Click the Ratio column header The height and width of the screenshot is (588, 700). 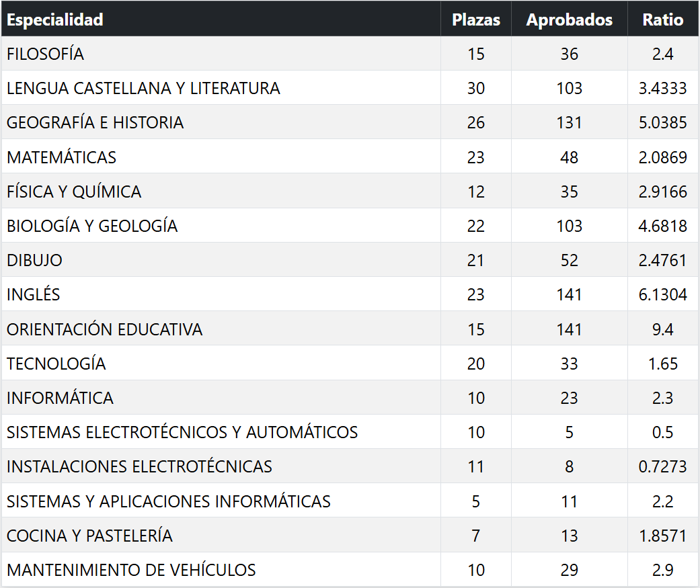point(662,19)
